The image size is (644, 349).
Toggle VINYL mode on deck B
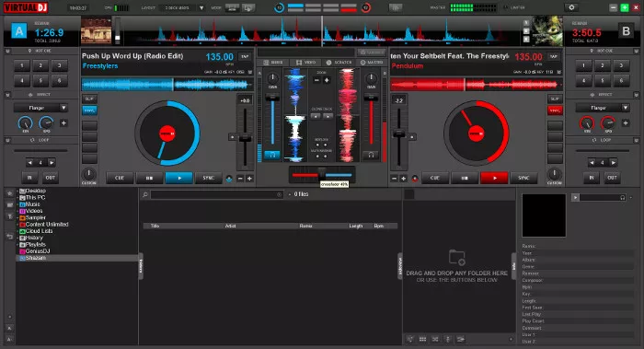click(555, 111)
